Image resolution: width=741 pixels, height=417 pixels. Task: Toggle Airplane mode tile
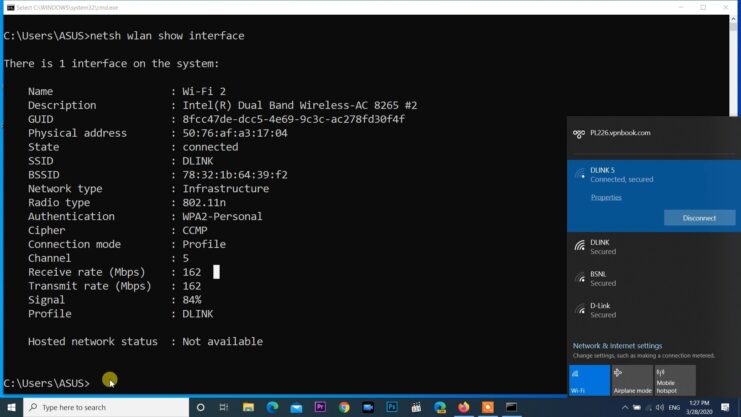631,380
